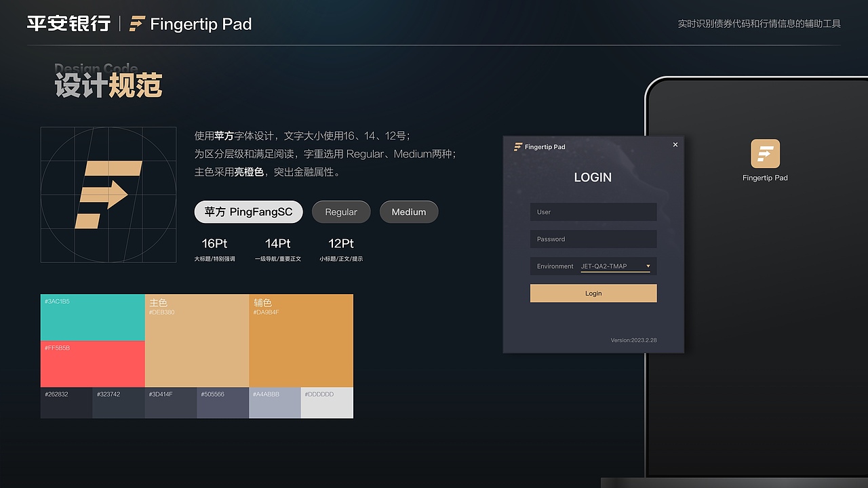Tap the Fingertip Pad app icon on the tablet
Viewport: 868px width, 488px height.
tap(765, 155)
